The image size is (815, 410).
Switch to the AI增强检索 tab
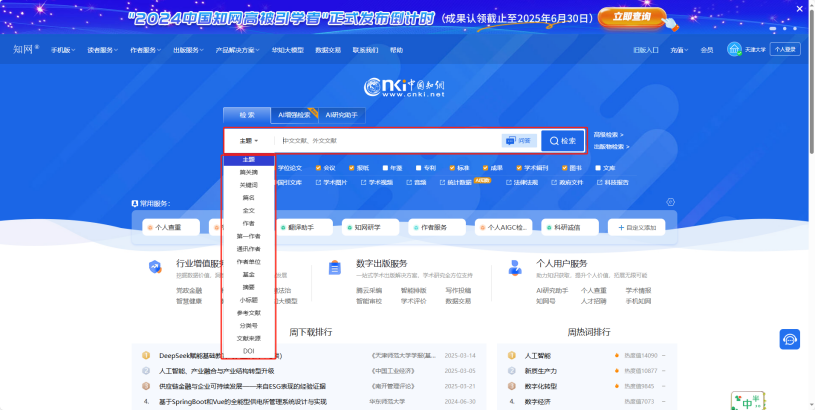pyautogui.click(x=294, y=115)
